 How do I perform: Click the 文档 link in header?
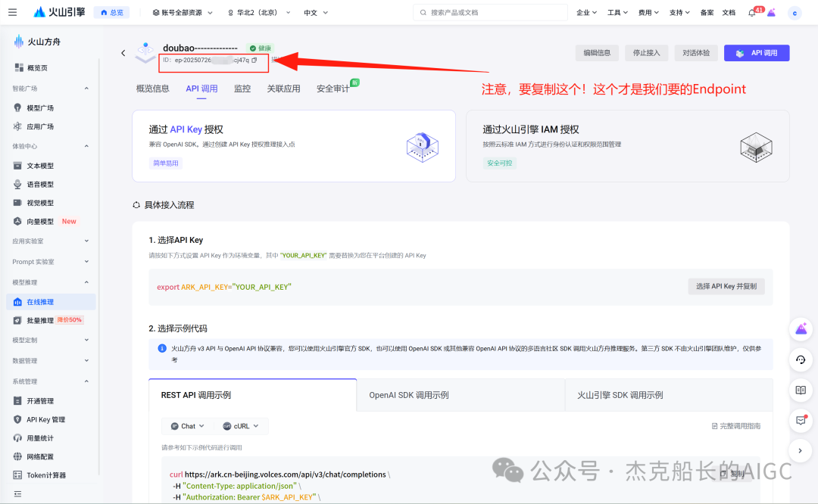pos(729,13)
